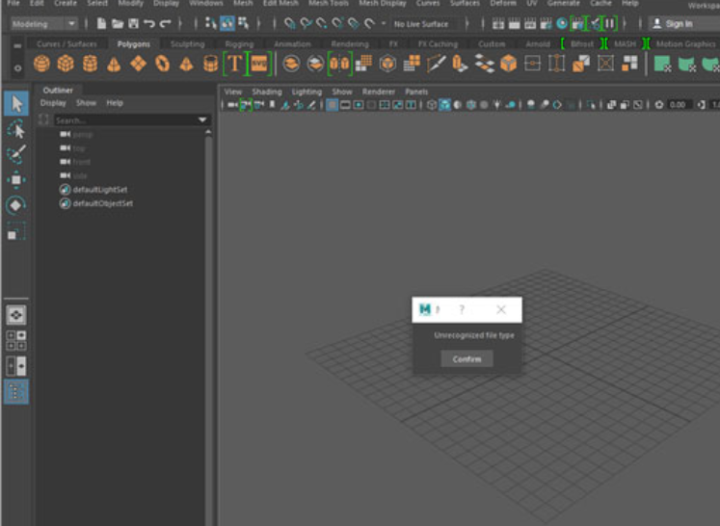
Task: Activate the Select tool arrow
Action: [16, 103]
